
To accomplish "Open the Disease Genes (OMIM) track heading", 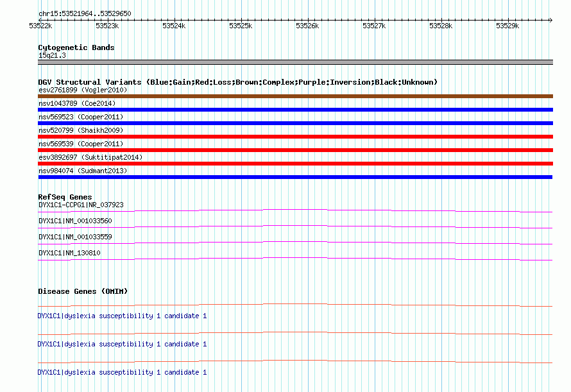I will point(83,291).
